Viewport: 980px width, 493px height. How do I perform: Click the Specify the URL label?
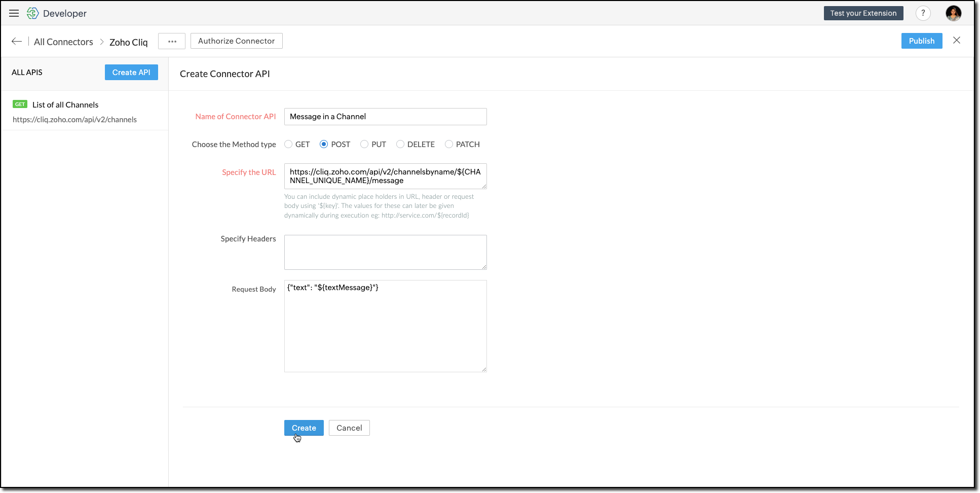click(249, 172)
